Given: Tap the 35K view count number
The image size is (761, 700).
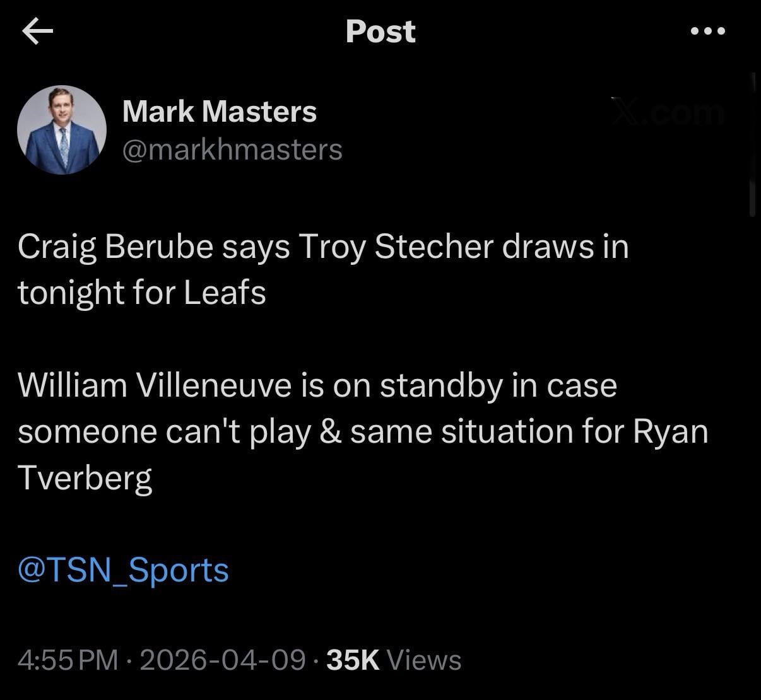Looking at the screenshot, I should (353, 660).
